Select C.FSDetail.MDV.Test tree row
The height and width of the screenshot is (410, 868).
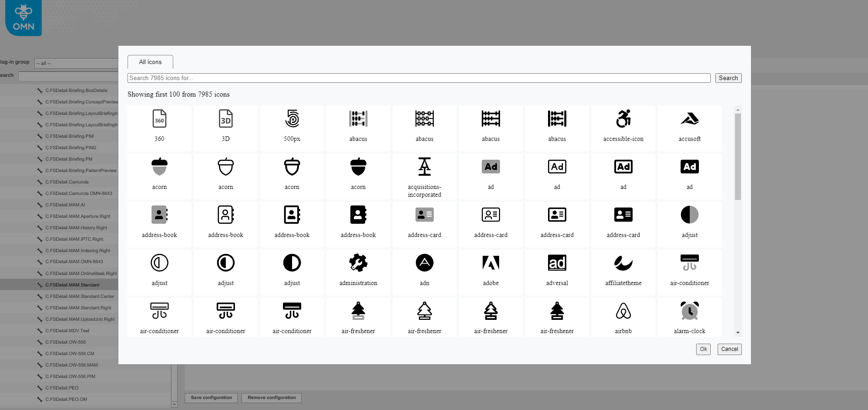(67, 331)
